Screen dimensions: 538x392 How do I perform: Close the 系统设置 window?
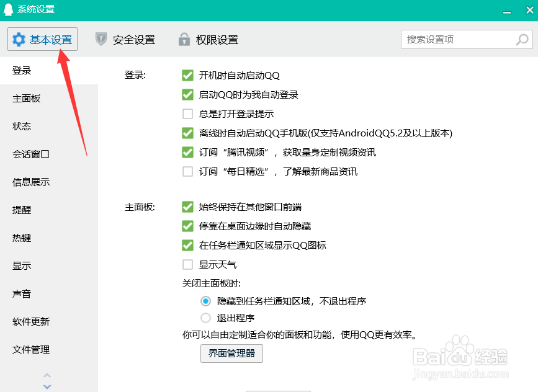[x=530, y=10]
